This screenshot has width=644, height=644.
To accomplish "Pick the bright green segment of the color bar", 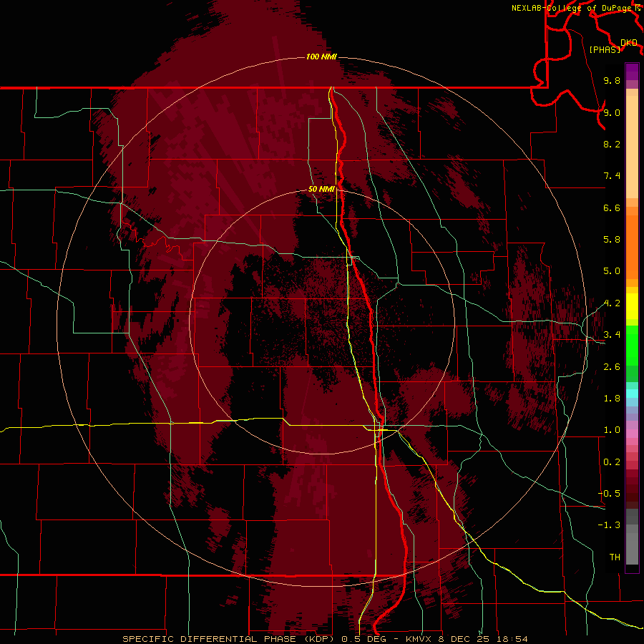I will pos(632,346).
